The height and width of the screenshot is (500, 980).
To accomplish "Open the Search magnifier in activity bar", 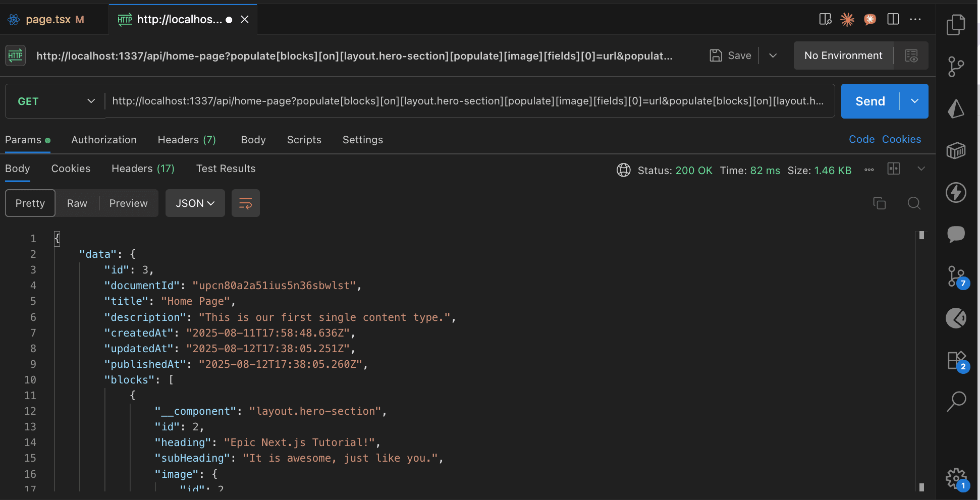I will [956, 402].
